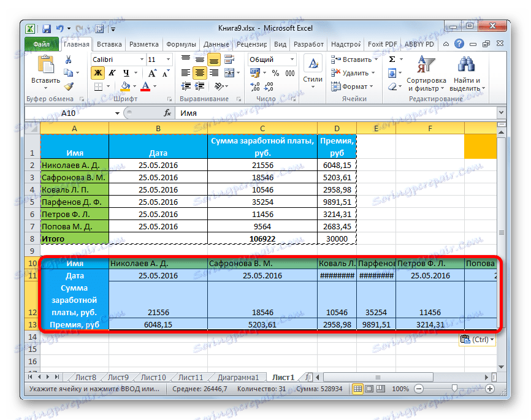Image resolution: width=531 pixels, height=420 pixels.
Task: Click the AutoSum sigma icon
Action: [x=391, y=59]
